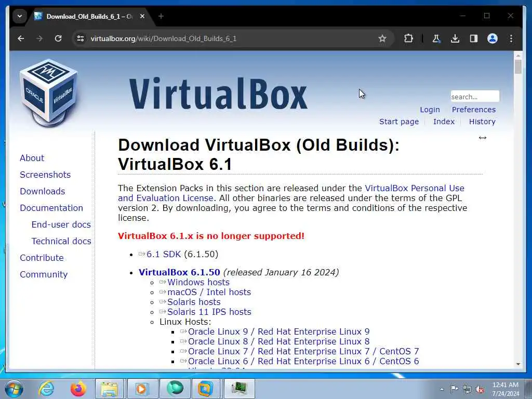Open the muted volume tray icon

tap(480, 389)
